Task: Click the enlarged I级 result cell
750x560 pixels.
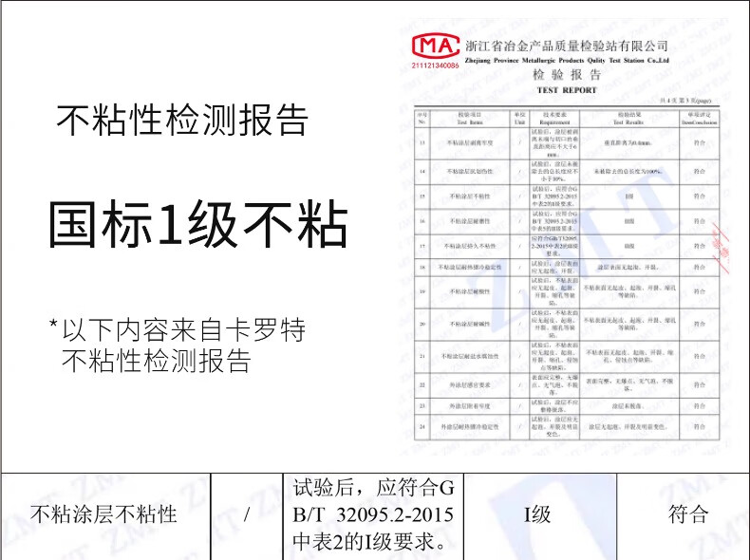Action: pos(540,515)
